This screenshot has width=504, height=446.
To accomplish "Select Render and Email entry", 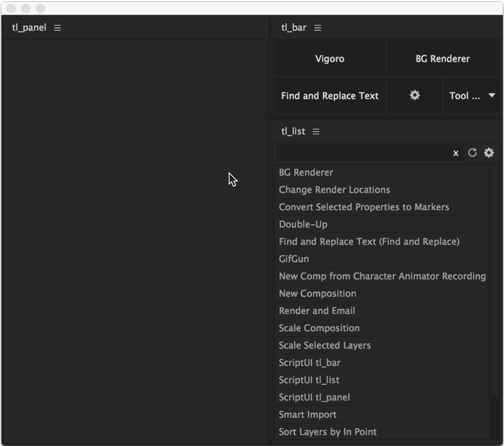I will coord(382,311).
